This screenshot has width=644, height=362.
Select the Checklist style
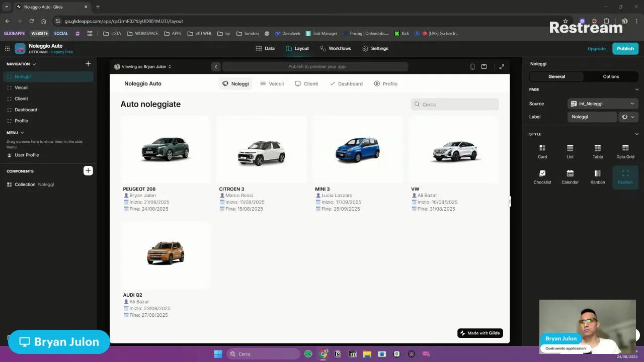tap(542, 177)
